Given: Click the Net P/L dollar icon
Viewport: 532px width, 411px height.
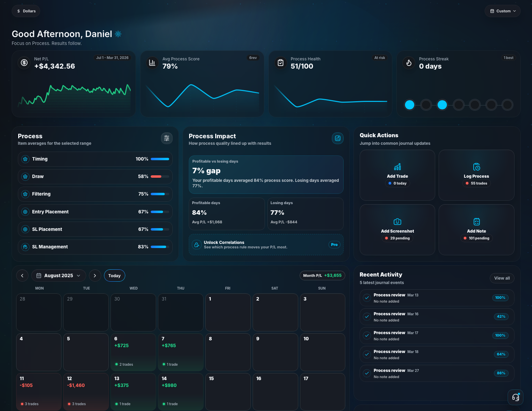Looking at the screenshot, I should [24, 62].
